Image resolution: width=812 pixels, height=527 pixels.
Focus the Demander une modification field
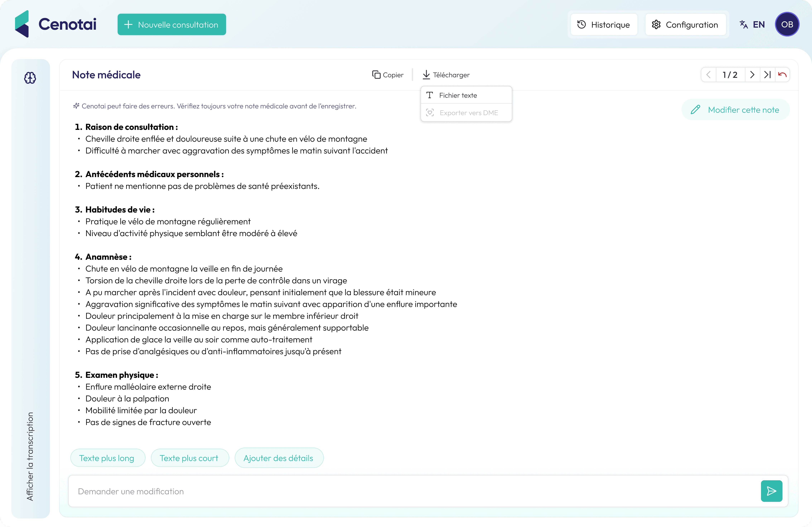[409, 491]
